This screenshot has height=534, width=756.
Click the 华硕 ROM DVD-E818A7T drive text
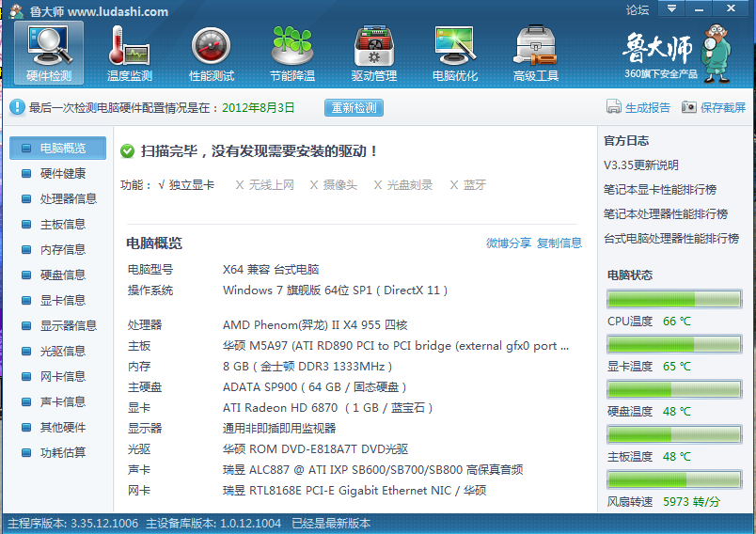(x=315, y=449)
